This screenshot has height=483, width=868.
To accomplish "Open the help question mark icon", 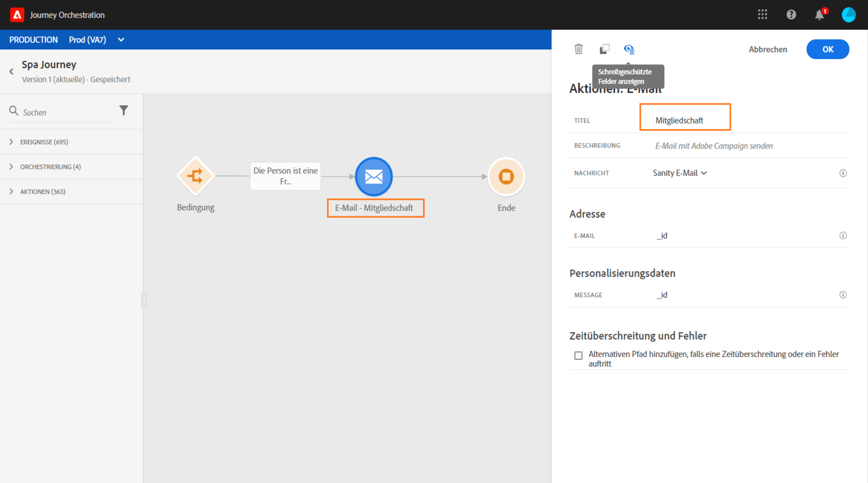I will pos(791,14).
